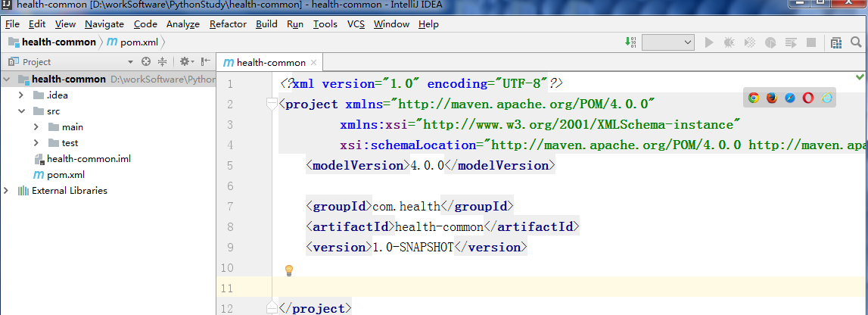Open the Run menu
Viewport: 868px width, 315px height.
coord(295,23)
